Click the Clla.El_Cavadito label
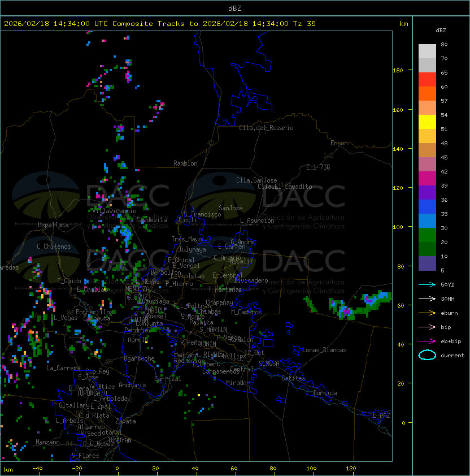Image resolution: width=470 pixels, height=476 pixels. pos(285,187)
